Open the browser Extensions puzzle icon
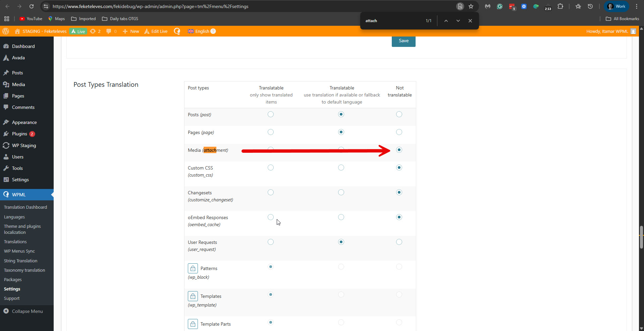Screen dimensions: 644x331 (x=560, y=6)
